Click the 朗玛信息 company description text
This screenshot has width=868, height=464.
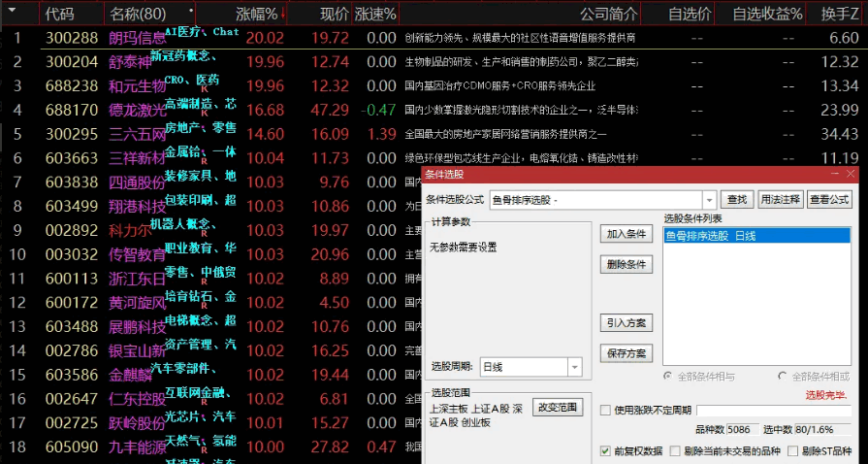[x=520, y=38]
